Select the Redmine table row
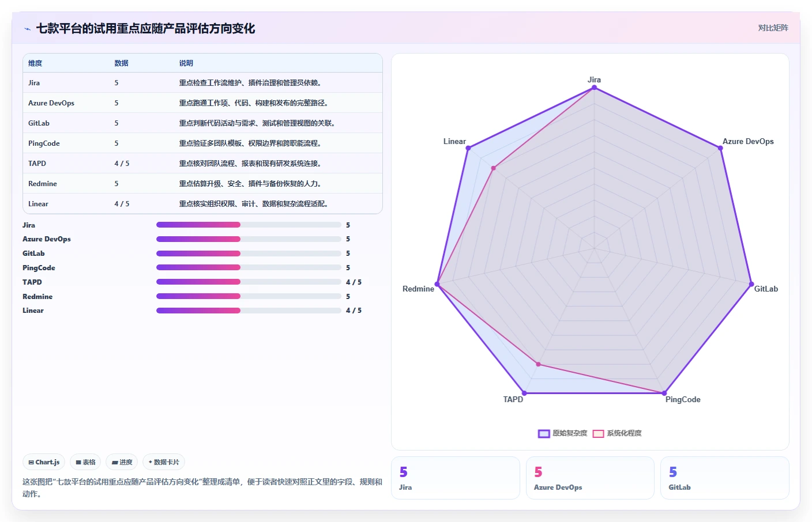 pyautogui.click(x=202, y=184)
